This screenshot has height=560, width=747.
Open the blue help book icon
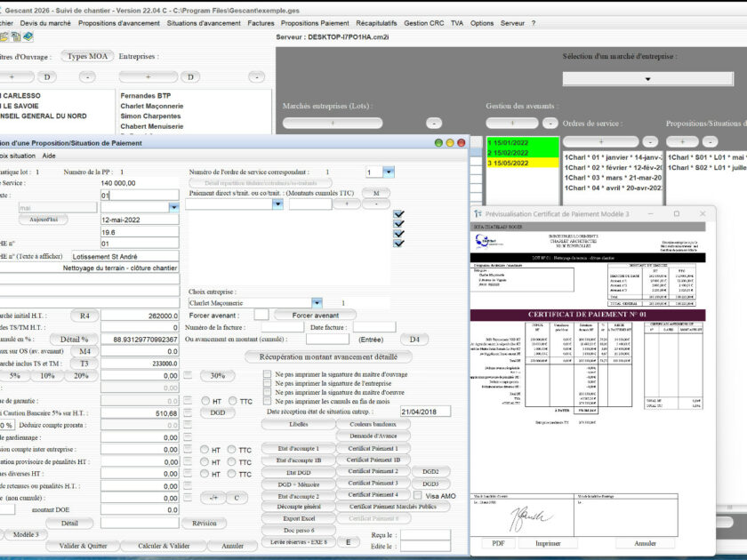pyautogui.click(x=28, y=36)
